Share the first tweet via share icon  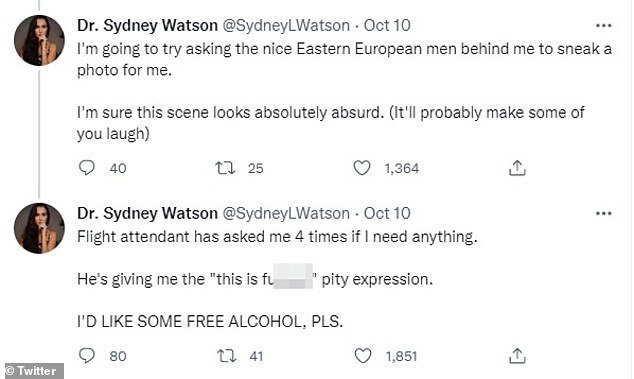[x=517, y=167]
